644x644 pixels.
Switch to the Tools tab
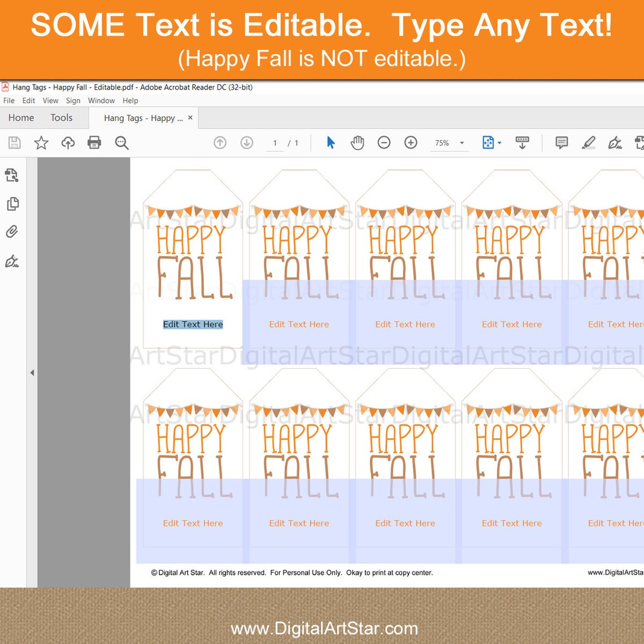[x=62, y=118]
